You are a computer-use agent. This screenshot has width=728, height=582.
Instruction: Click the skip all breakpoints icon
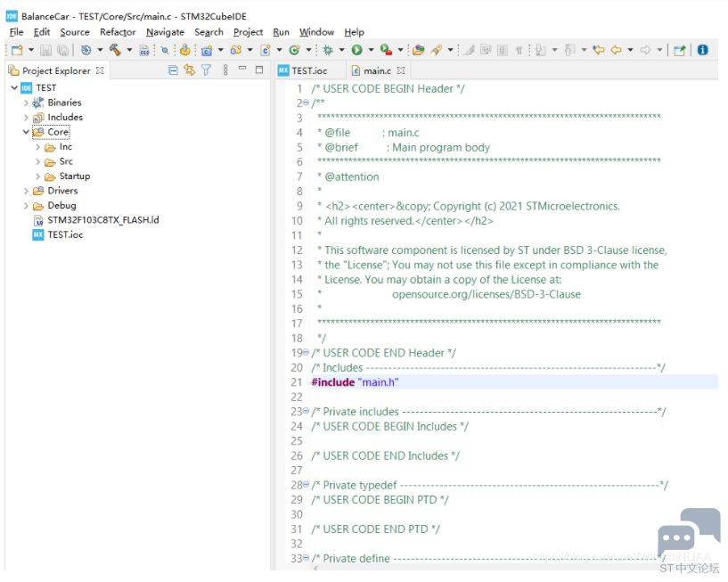(165, 50)
